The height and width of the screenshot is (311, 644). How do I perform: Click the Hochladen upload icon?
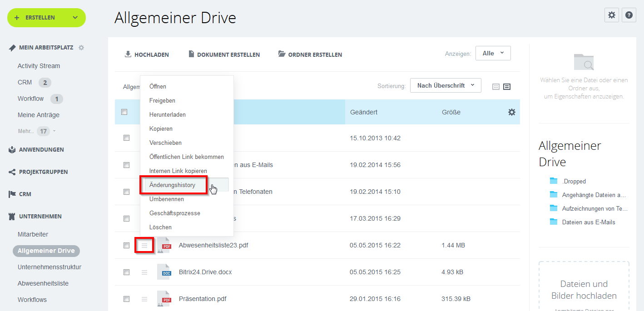point(128,54)
